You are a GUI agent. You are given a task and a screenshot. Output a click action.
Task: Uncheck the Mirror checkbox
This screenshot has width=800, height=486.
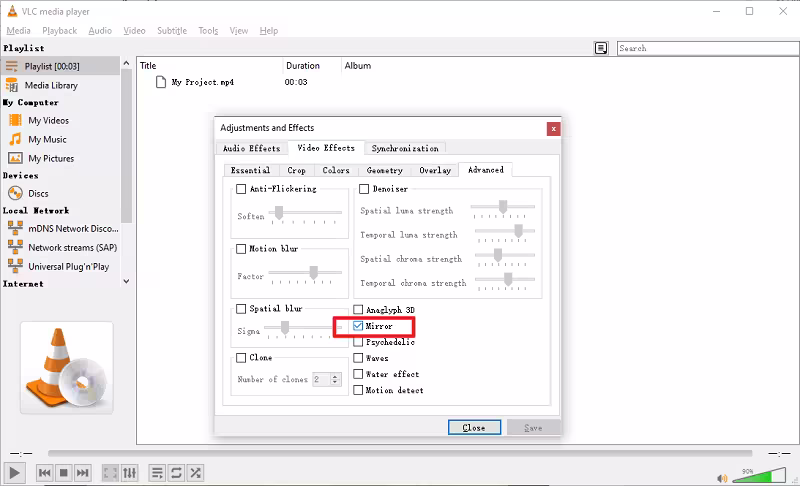(x=358, y=326)
